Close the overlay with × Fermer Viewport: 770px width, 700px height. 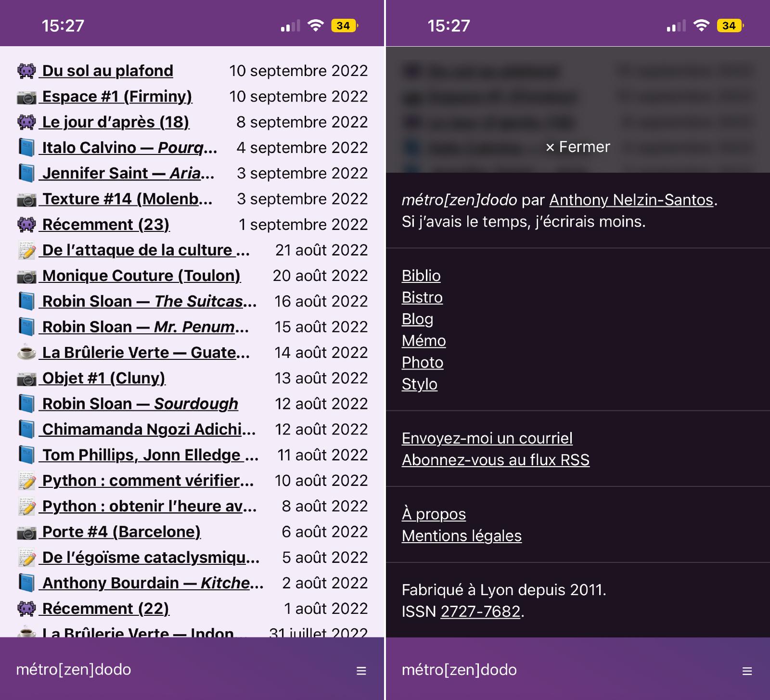click(x=580, y=147)
